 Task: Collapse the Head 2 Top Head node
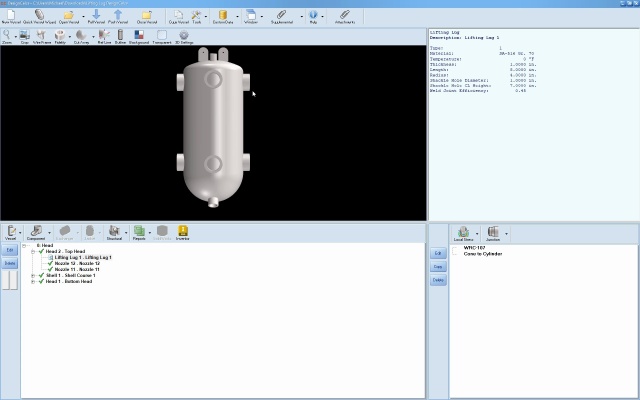(x=32, y=251)
